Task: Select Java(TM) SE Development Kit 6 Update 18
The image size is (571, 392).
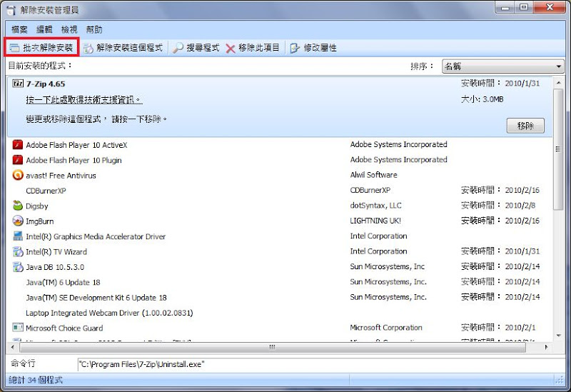Action: pyautogui.click(x=96, y=298)
